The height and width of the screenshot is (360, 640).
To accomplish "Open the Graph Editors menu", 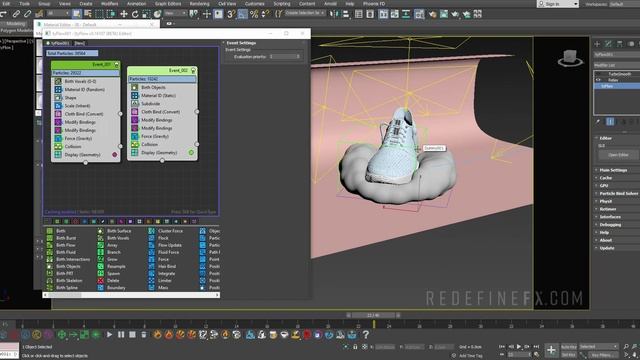I will click(x=168, y=4).
